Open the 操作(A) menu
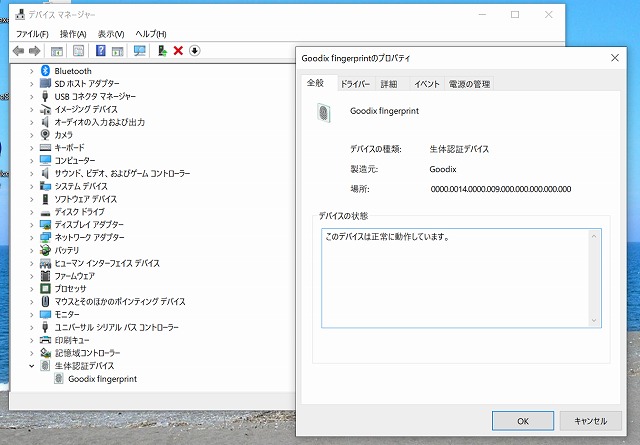The image size is (640, 445). click(73, 34)
